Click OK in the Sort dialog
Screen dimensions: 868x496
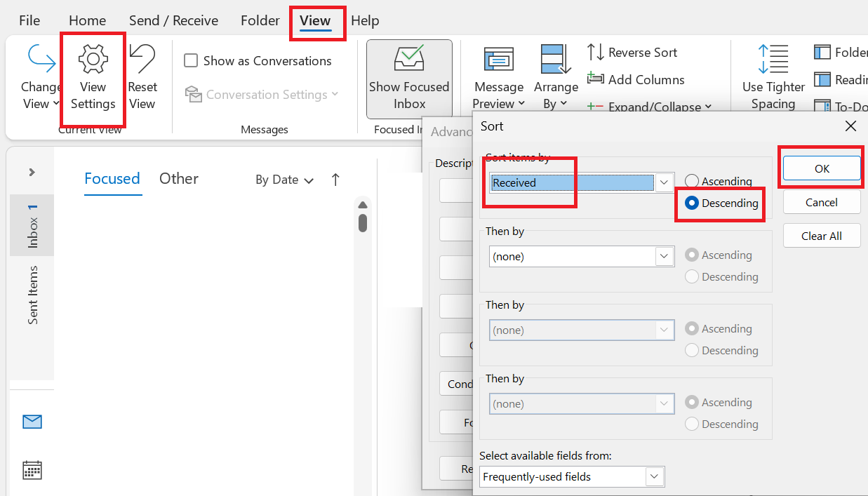click(822, 168)
